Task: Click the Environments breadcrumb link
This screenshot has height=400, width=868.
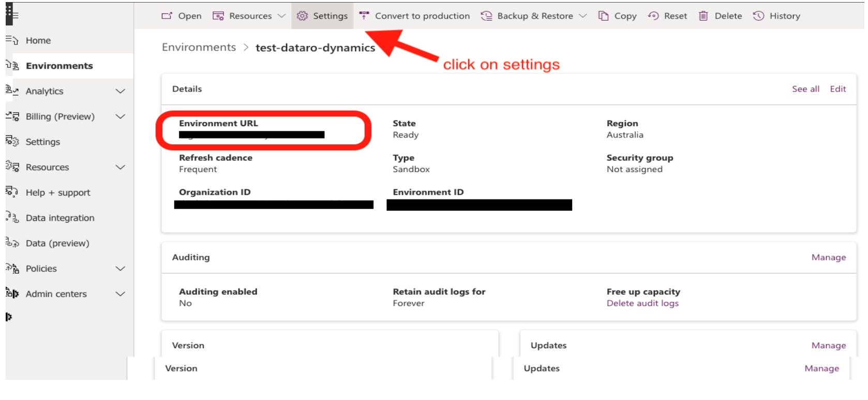Action: pos(199,47)
